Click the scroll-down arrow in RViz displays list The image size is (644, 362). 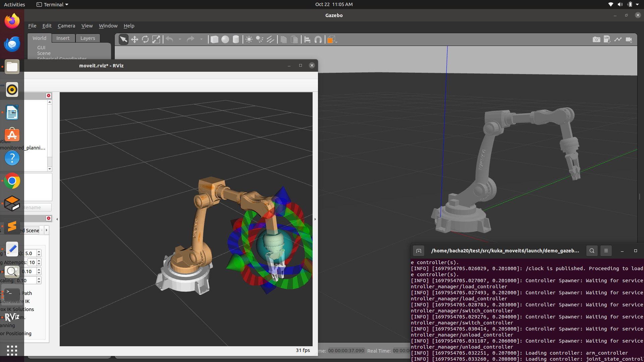50,169
